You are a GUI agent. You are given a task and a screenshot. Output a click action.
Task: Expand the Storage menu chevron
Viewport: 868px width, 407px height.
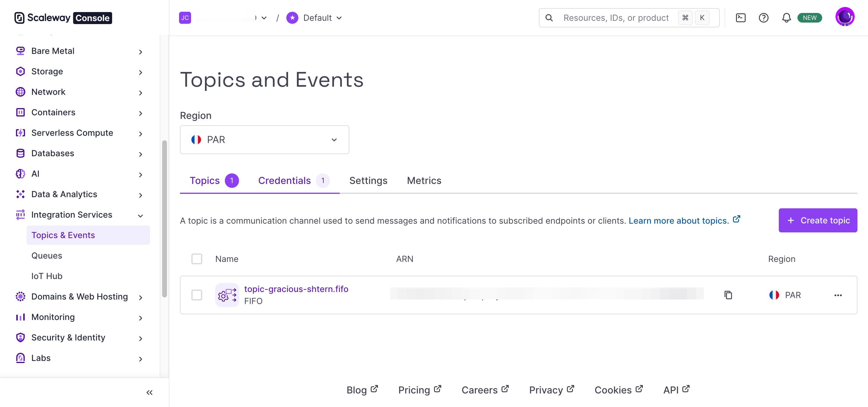point(140,72)
